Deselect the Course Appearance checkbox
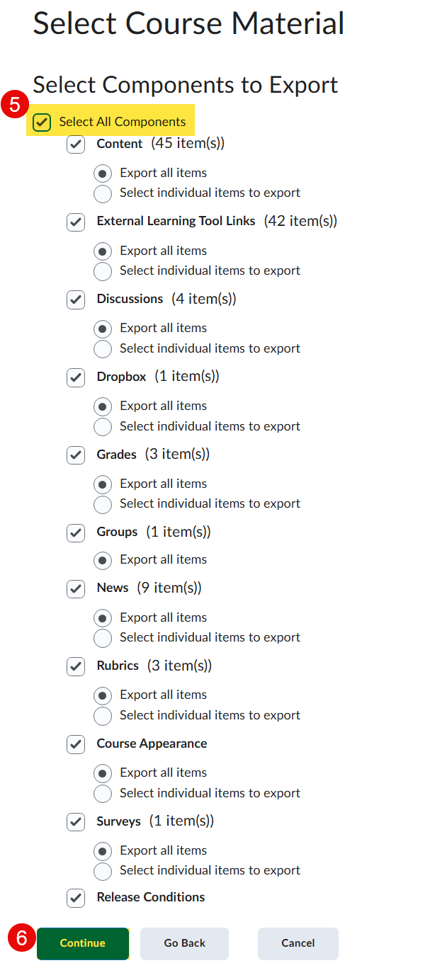 coord(76,744)
